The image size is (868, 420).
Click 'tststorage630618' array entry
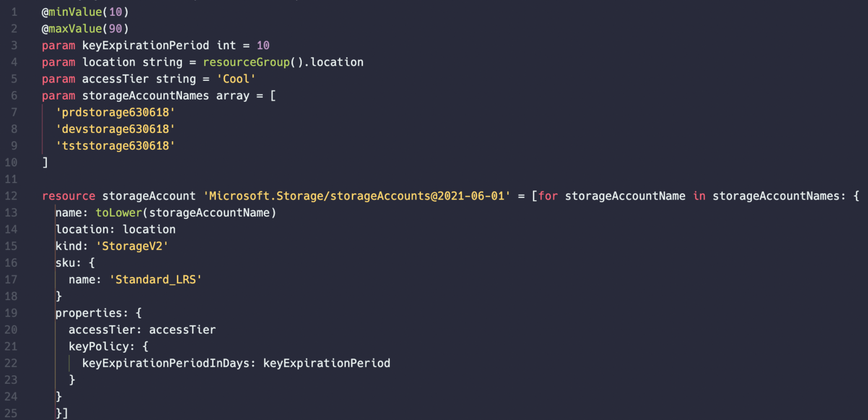[115, 146]
